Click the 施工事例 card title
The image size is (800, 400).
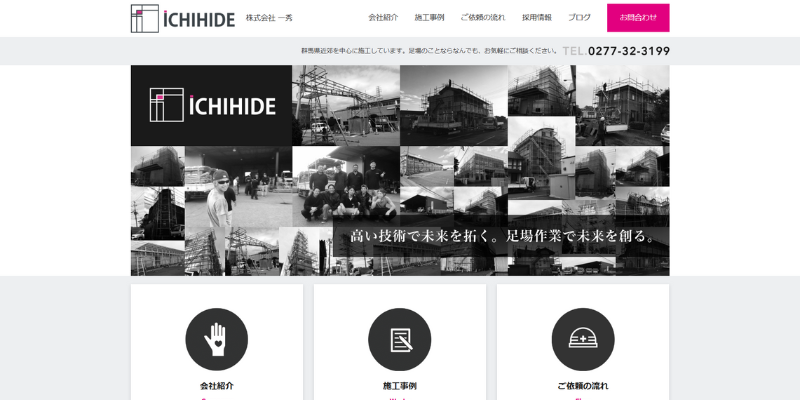pos(399,385)
